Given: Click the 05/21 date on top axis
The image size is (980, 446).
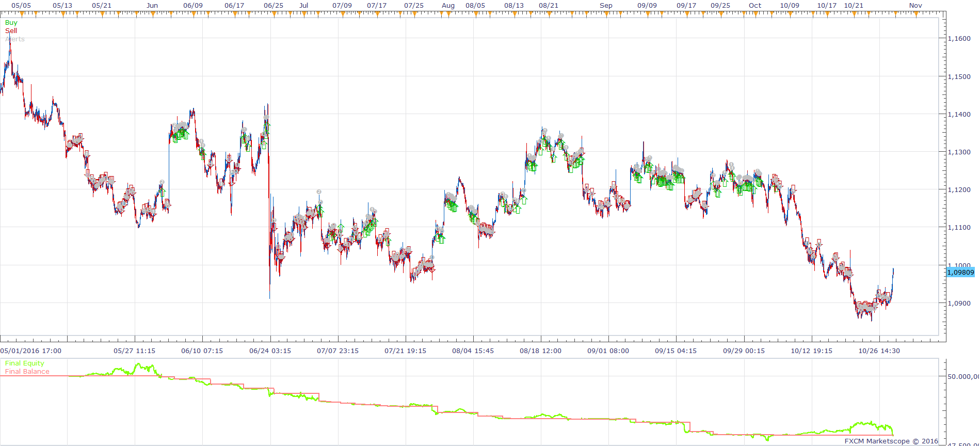Looking at the screenshot, I should [x=102, y=6].
